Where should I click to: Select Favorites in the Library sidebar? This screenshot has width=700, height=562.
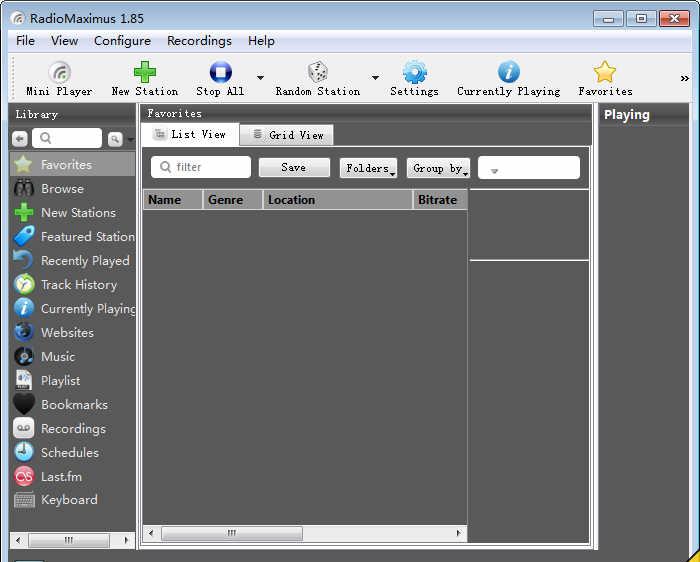72,164
